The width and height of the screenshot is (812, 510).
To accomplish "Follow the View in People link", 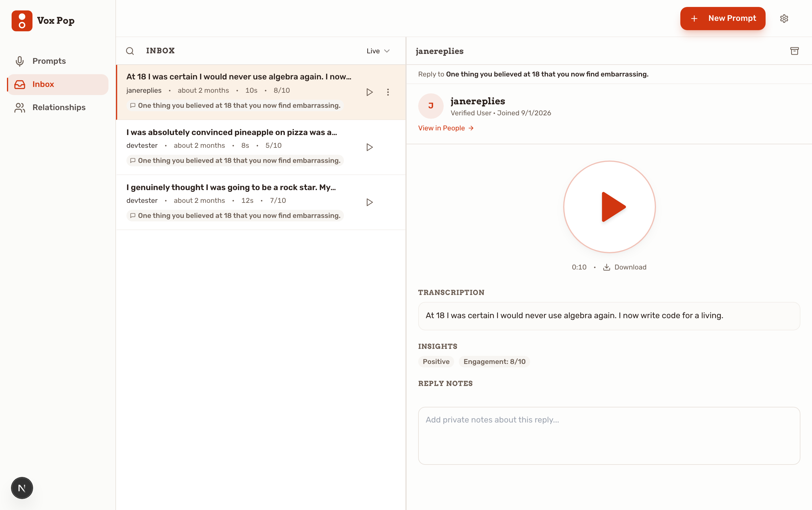I will [446, 128].
